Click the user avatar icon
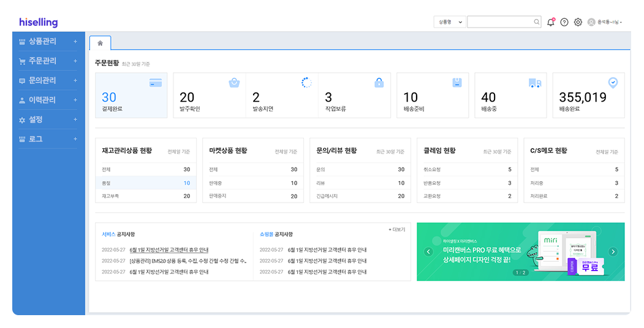The image size is (644, 328). coord(591,22)
